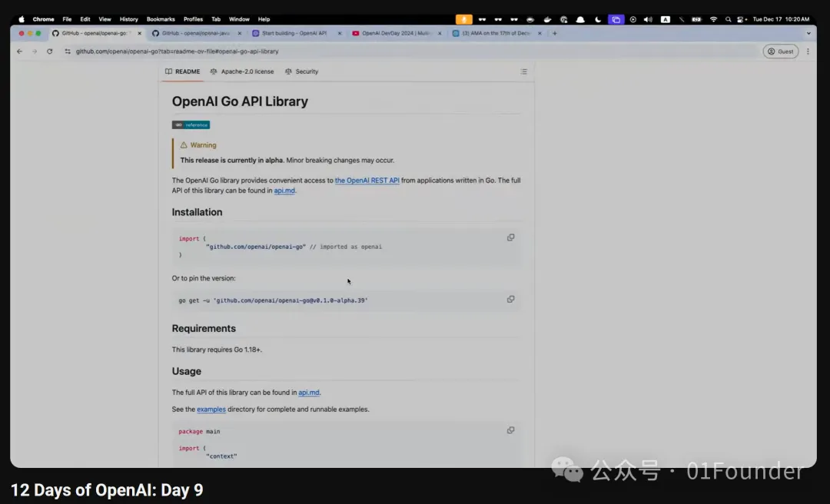Switch to the openai-java GitHub tab
This screenshot has height=504, width=830.
pyautogui.click(x=196, y=33)
